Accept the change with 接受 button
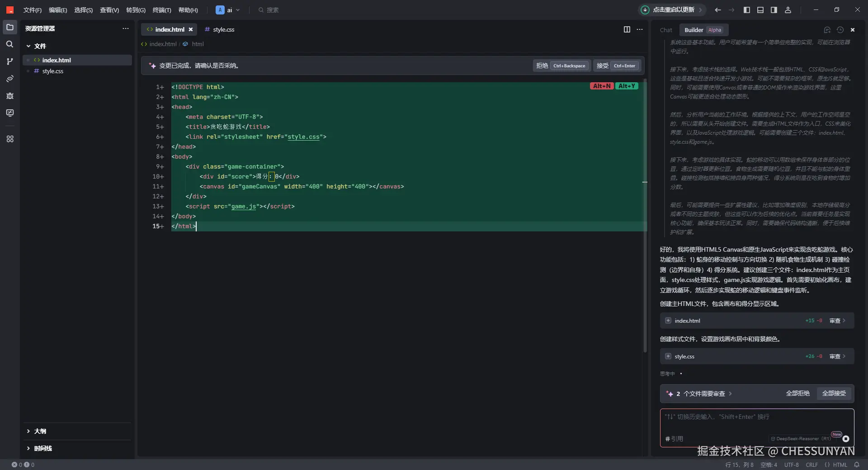The image size is (868, 470). point(617,66)
